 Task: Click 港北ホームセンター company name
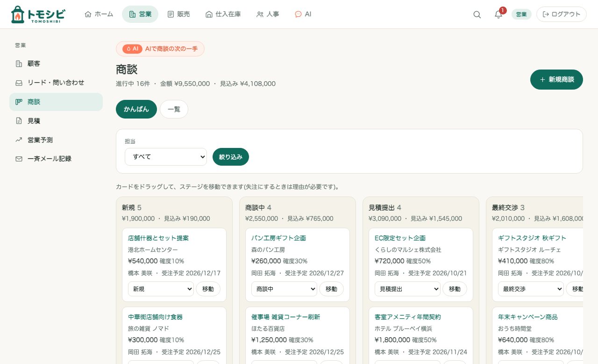pyautogui.click(x=153, y=250)
